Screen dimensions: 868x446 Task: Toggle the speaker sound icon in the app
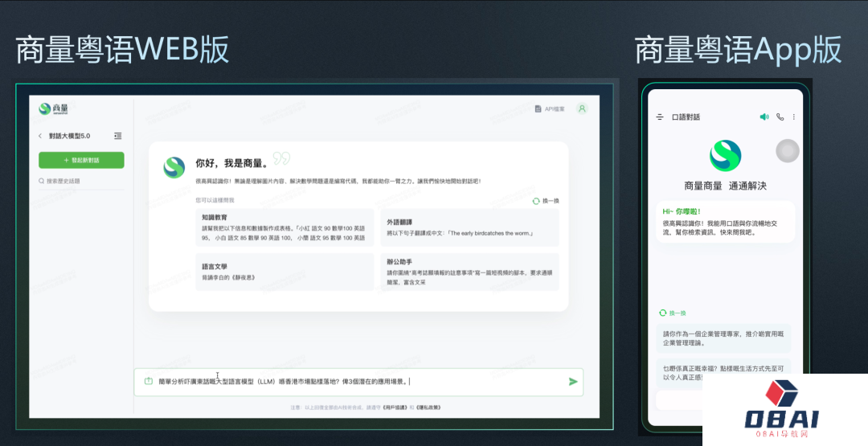[764, 117]
